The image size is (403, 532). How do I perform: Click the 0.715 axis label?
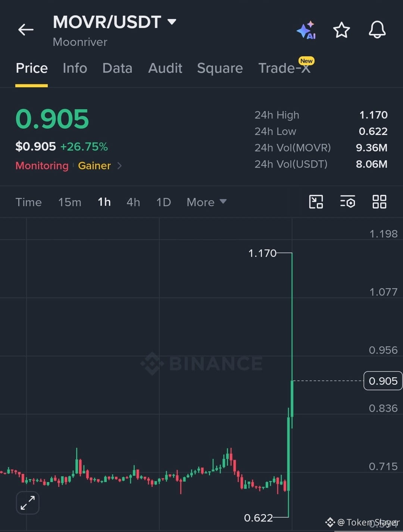(383, 466)
